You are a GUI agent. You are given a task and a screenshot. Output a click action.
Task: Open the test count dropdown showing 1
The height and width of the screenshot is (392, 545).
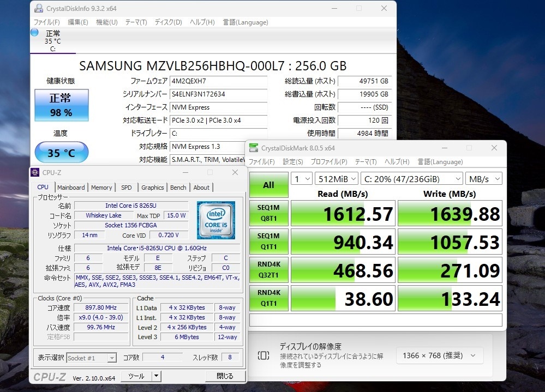(x=302, y=179)
